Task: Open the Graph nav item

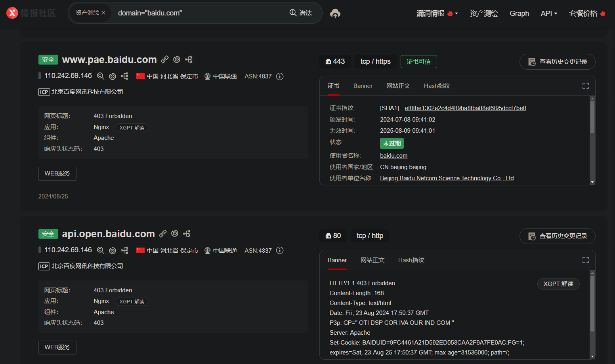Action: [x=519, y=13]
